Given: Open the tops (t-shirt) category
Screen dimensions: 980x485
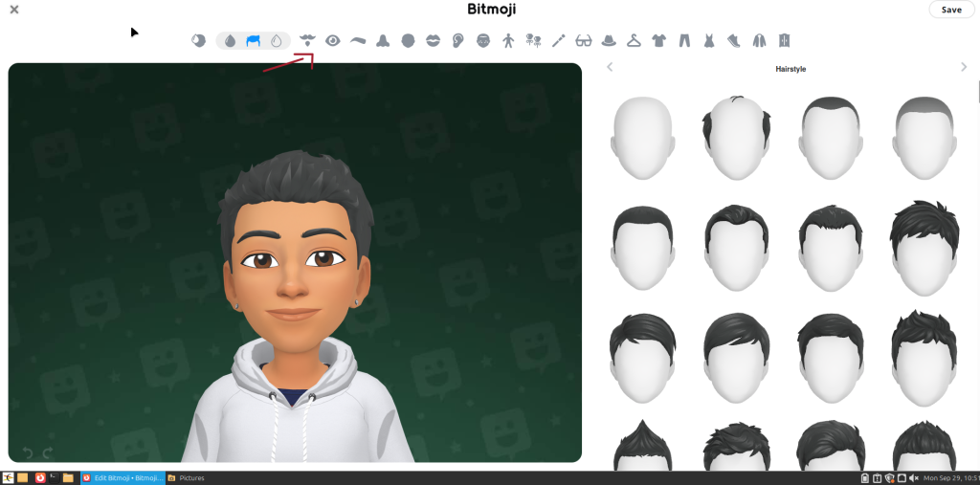Looking at the screenshot, I should (x=658, y=40).
